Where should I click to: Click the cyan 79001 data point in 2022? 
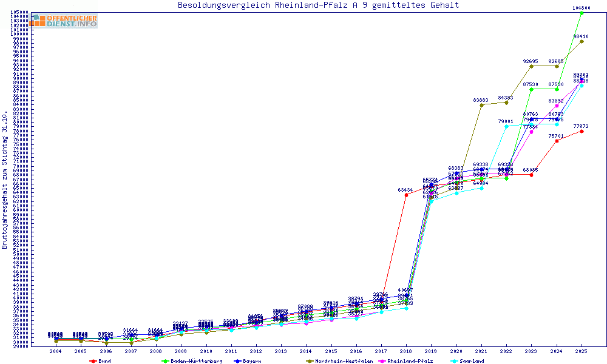coord(506,126)
